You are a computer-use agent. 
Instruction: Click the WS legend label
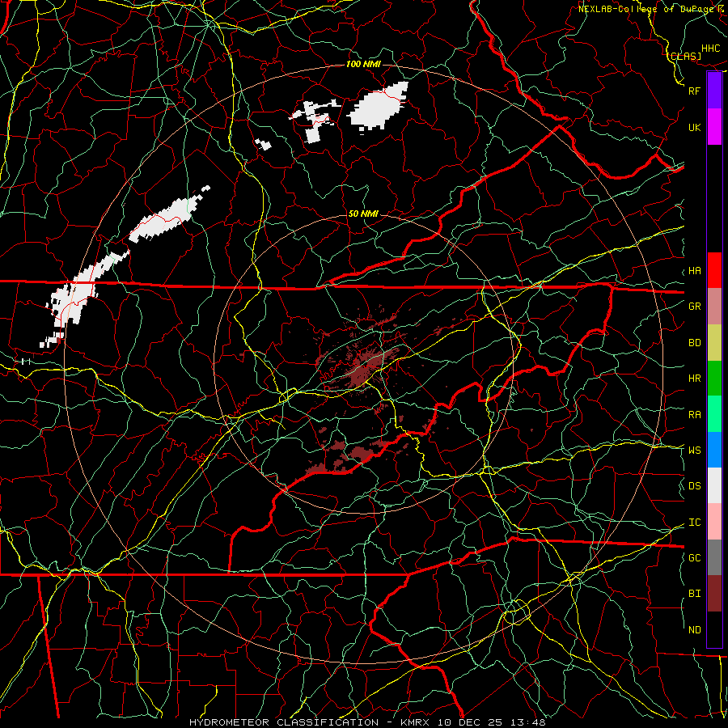(694, 451)
